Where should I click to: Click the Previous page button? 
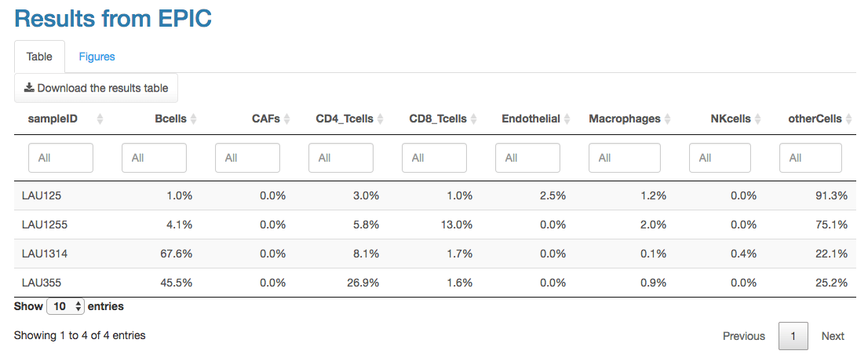tap(743, 336)
